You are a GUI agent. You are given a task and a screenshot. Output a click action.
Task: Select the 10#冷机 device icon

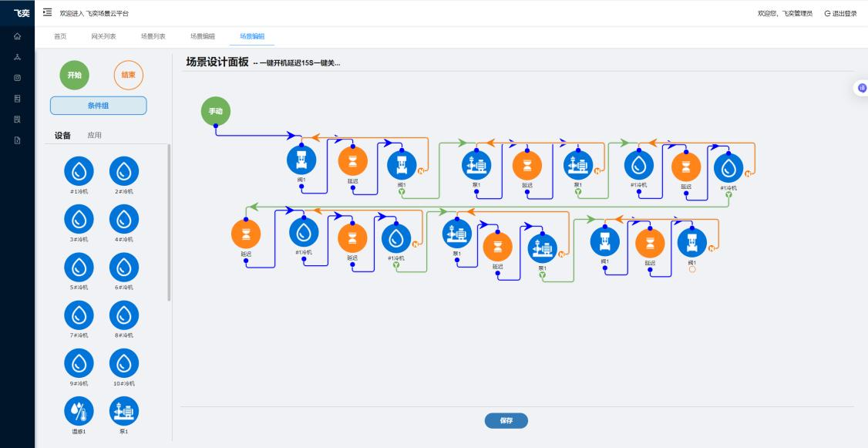pos(123,363)
